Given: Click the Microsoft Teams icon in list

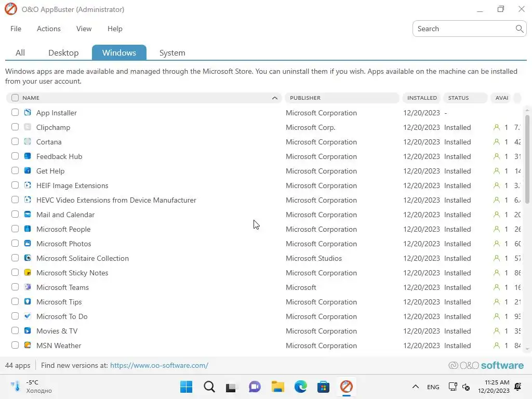Looking at the screenshot, I should tap(28, 287).
